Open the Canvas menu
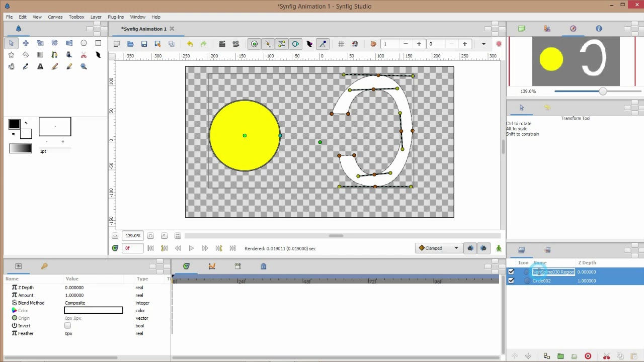Screen dimensions: 644x362 click(55, 17)
